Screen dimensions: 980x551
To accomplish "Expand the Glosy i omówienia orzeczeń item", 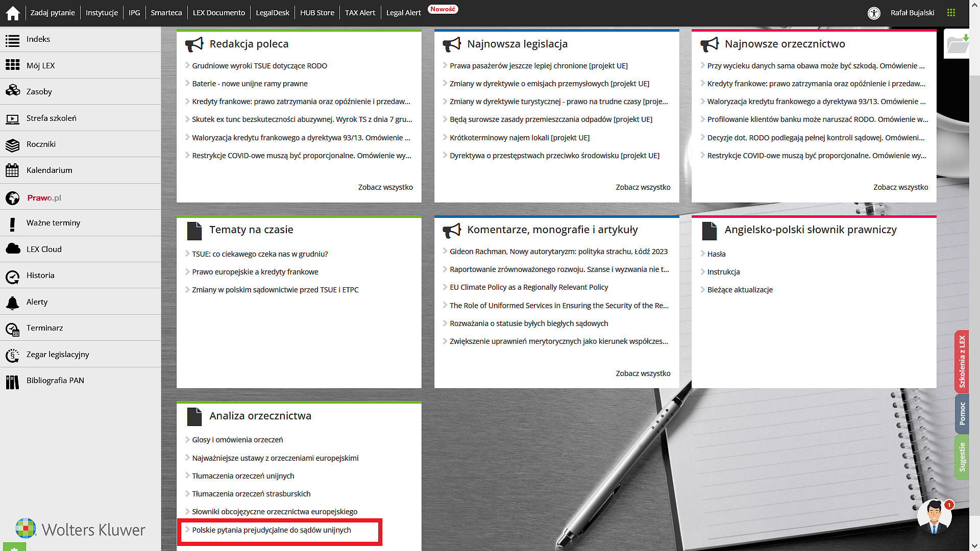I will [188, 440].
